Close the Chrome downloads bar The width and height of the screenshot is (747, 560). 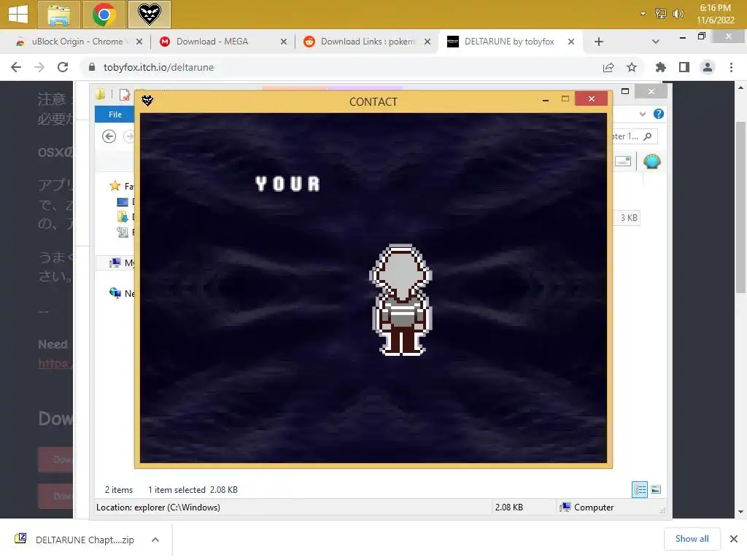(x=734, y=539)
